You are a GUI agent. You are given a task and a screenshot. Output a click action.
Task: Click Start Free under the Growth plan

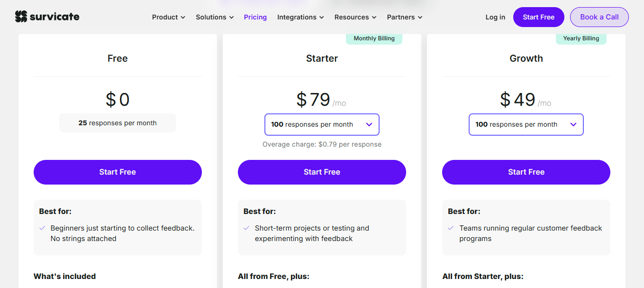(526, 172)
